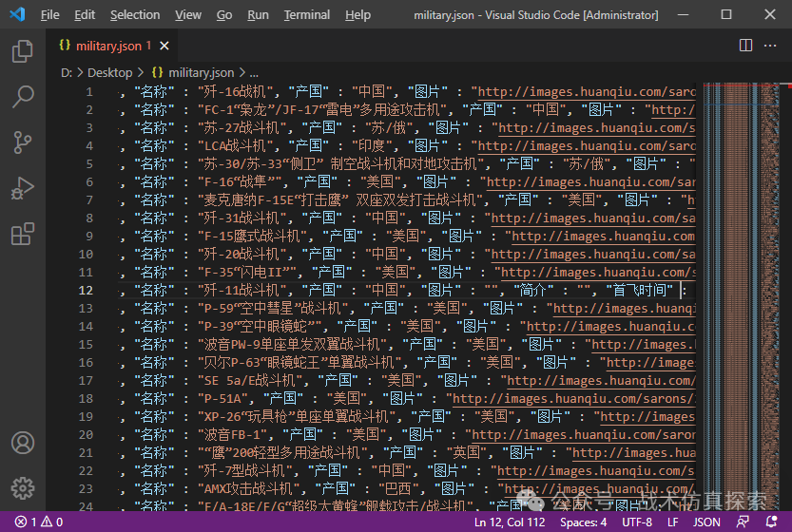Click the Desktop breadcrumb segment

click(x=109, y=73)
